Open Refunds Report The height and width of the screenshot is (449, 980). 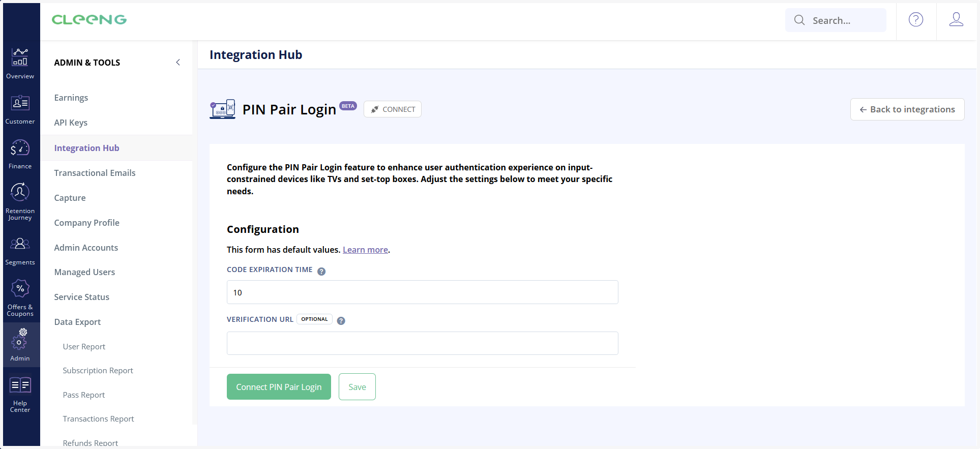point(90,443)
